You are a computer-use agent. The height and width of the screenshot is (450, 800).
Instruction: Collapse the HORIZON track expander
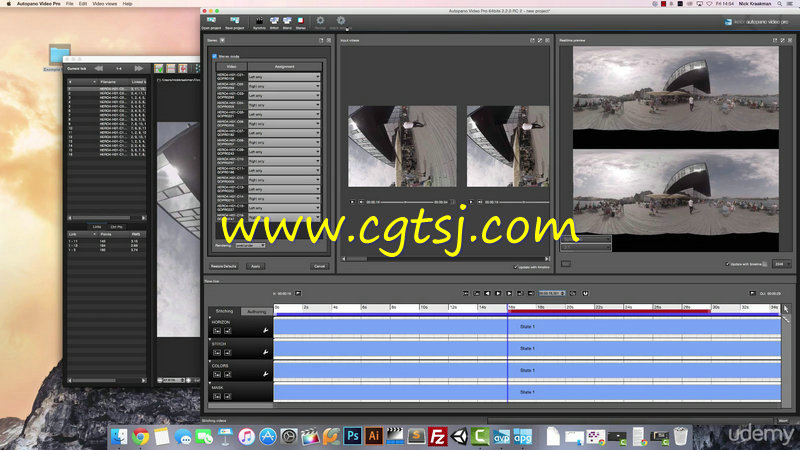(210, 318)
